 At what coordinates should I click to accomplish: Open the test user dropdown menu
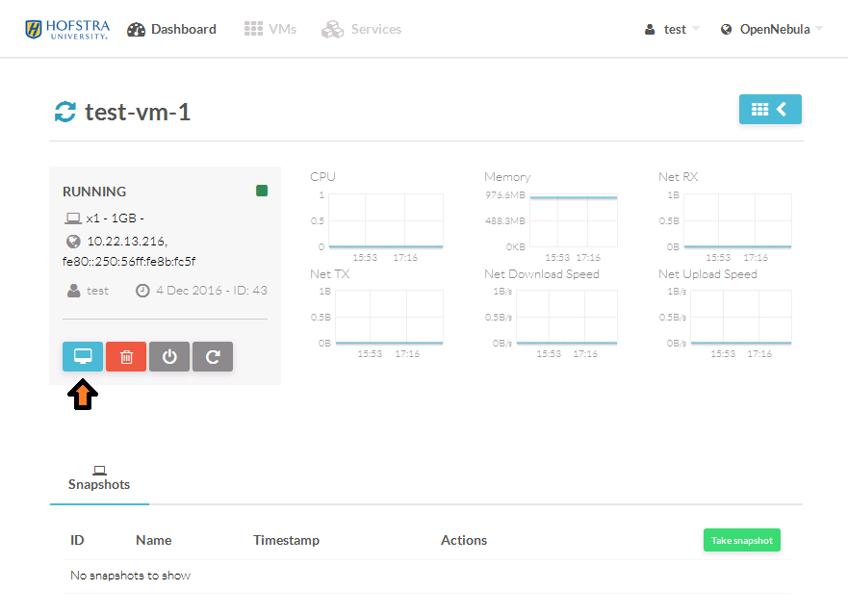[x=672, y=29]
